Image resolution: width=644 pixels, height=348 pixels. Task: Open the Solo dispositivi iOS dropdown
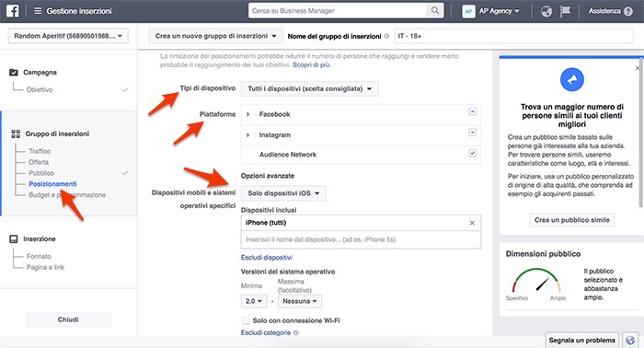click(283, 193)
